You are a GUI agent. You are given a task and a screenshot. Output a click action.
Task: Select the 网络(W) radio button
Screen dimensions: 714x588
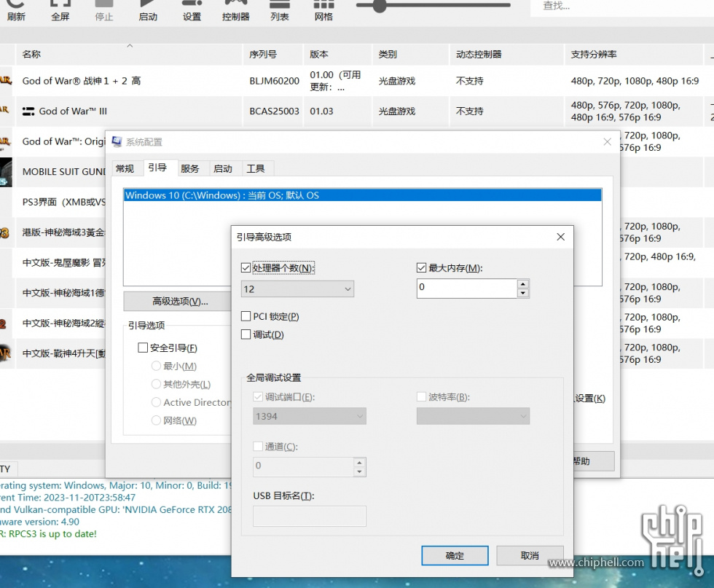pyautogui.click(x=156, y=420)
